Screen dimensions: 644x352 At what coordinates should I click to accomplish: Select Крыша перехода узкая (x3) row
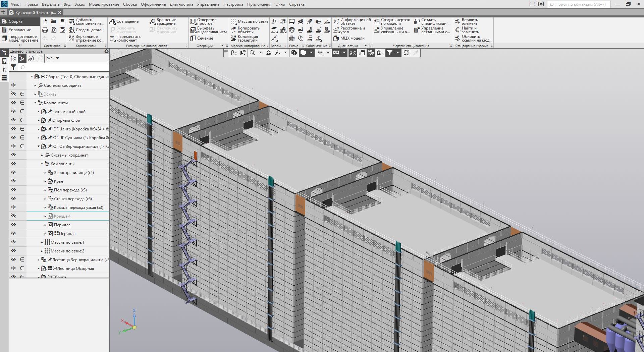click(x=68, y=207)
